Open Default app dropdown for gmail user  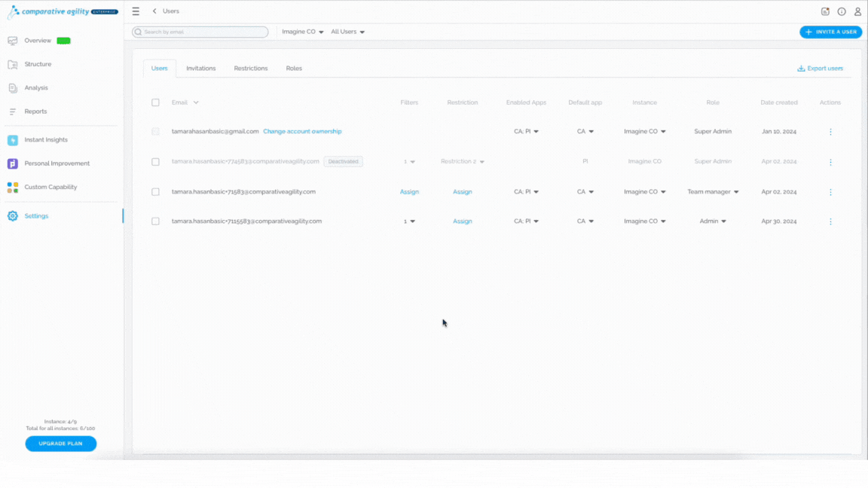(585, 132)
